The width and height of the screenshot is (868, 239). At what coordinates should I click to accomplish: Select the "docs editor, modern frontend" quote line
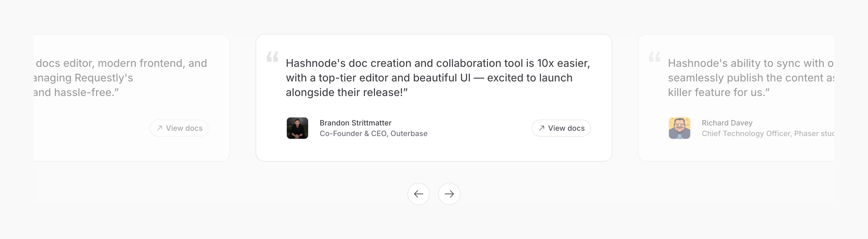click(x=121, y=63)
